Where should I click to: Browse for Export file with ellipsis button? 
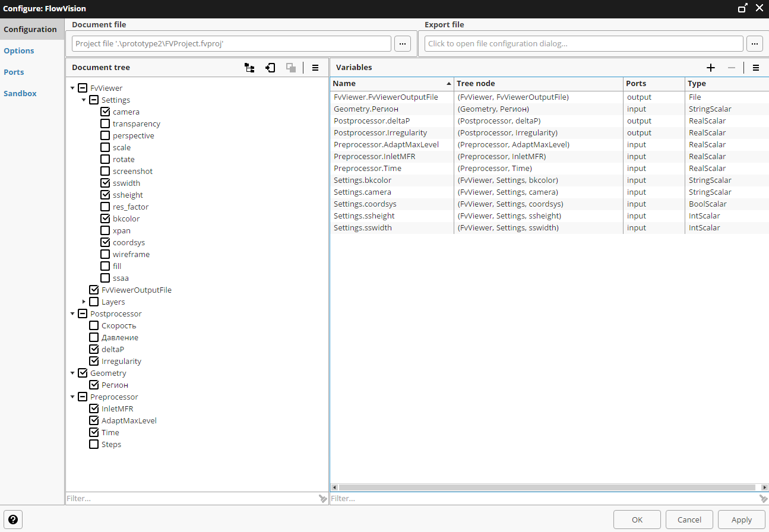(755, 43)
